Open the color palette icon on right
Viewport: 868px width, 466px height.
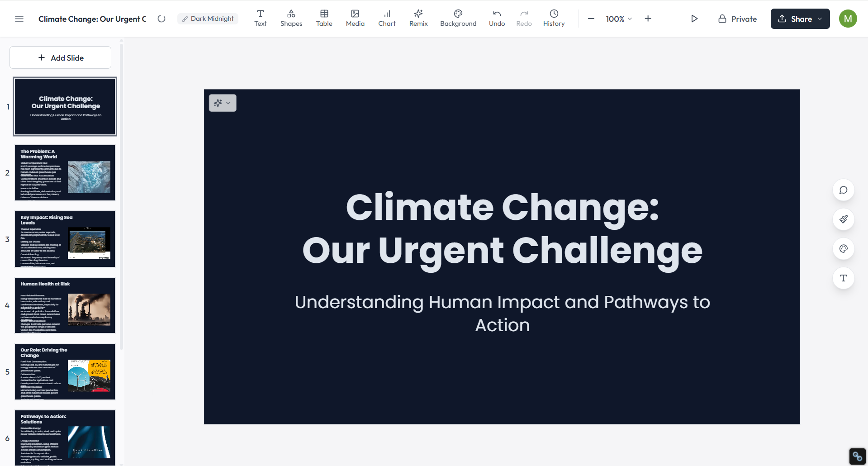[843, 249]
